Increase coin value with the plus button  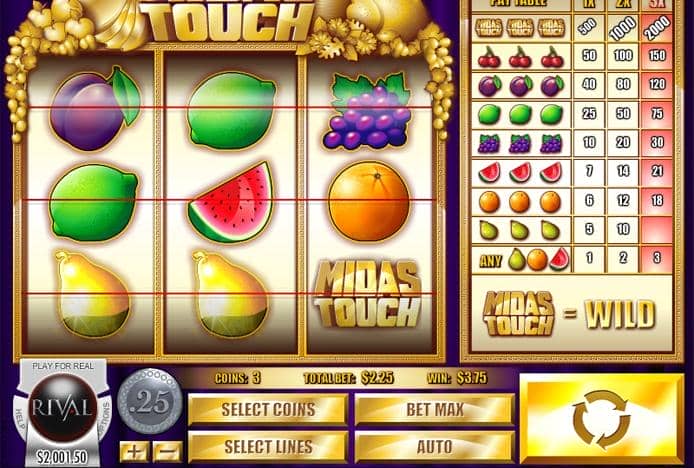point(134,452)
